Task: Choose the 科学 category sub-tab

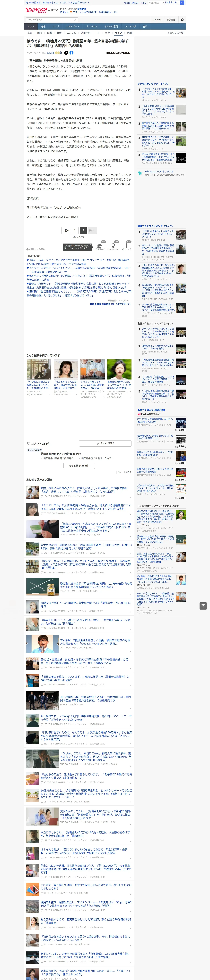Action: click(107, 33)
